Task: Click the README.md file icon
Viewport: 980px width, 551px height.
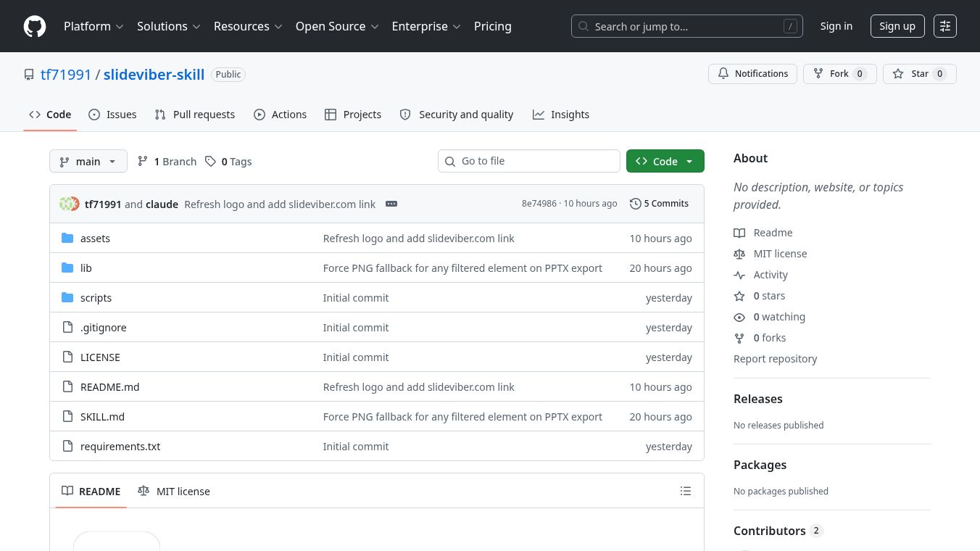Action: [67, 386]
